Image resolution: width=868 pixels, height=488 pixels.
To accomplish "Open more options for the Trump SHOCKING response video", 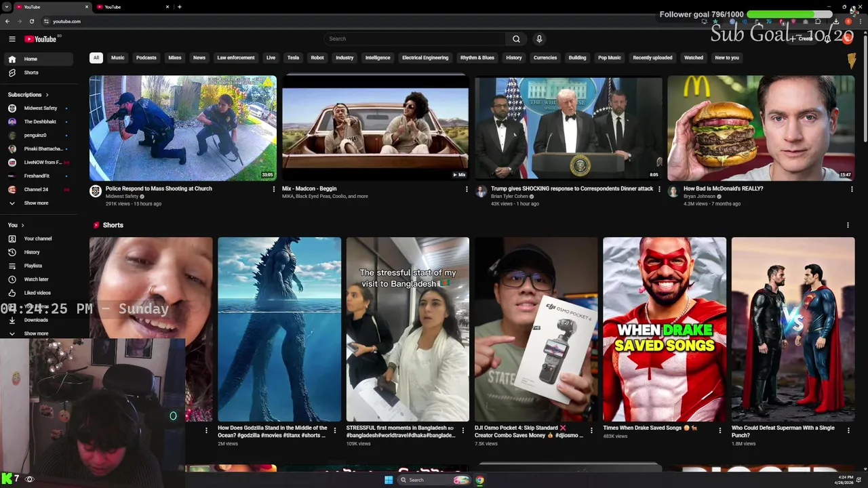I will coord(659,189).
